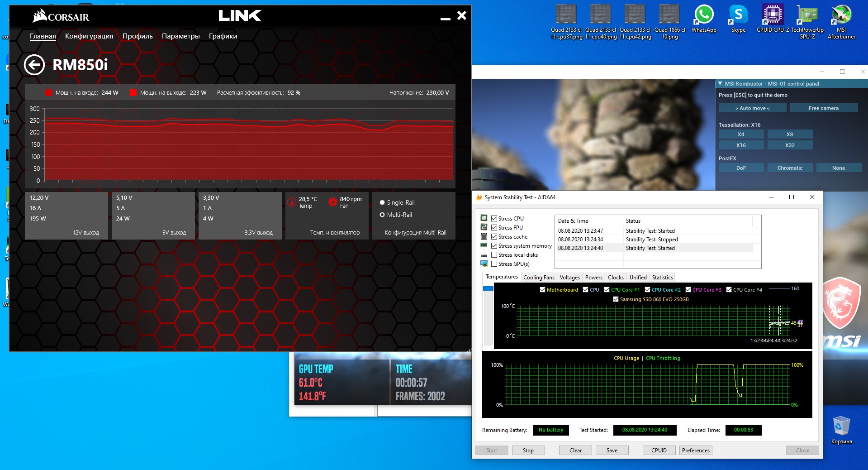Launch WhatsApp from the desktop
Viewport: 868px width, 470px height.
click(704, 19)
